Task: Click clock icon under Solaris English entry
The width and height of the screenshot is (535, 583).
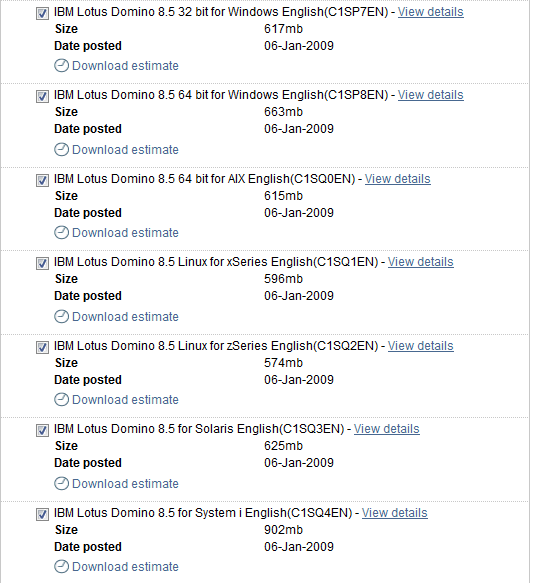Action: [x=61, y=483]
